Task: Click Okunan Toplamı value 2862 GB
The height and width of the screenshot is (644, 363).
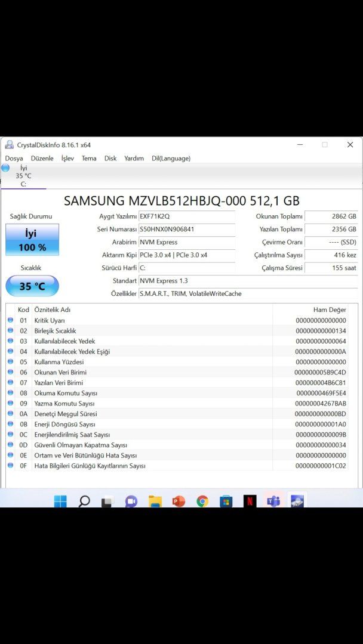Action: [x=331, y=216]
